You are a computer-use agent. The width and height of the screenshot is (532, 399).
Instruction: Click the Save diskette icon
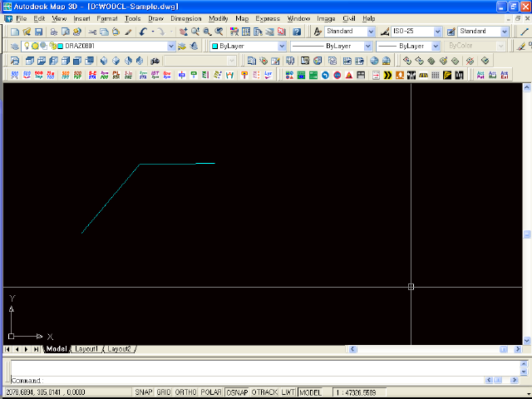pyautogui.click(x=39, y=32)
